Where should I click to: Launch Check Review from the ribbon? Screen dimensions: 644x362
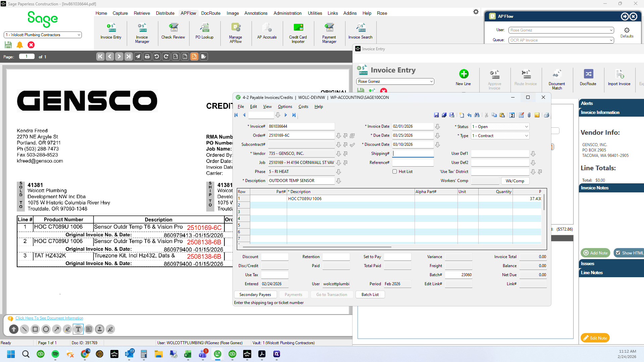tap(173, 32)
